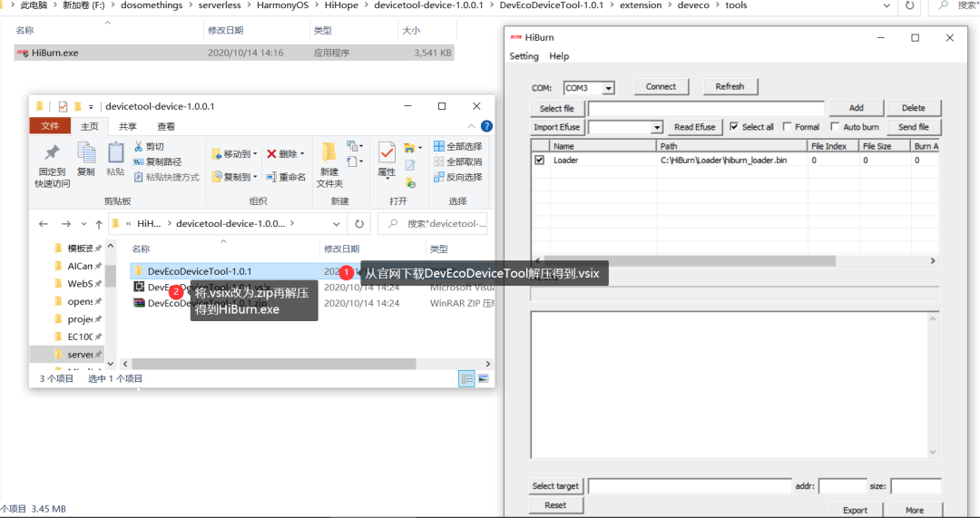
Task: Click the edit icon in 打开 group
Action: 410,166
